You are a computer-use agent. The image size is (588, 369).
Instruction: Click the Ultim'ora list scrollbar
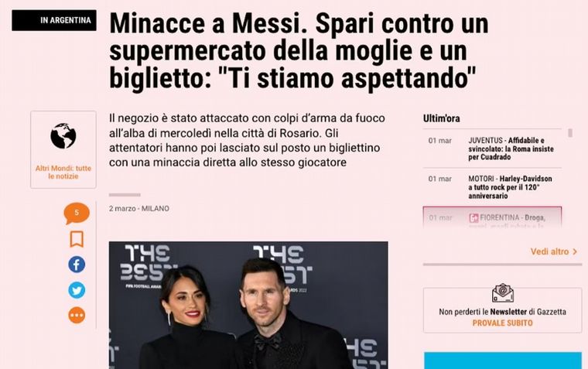click(570, 133)
